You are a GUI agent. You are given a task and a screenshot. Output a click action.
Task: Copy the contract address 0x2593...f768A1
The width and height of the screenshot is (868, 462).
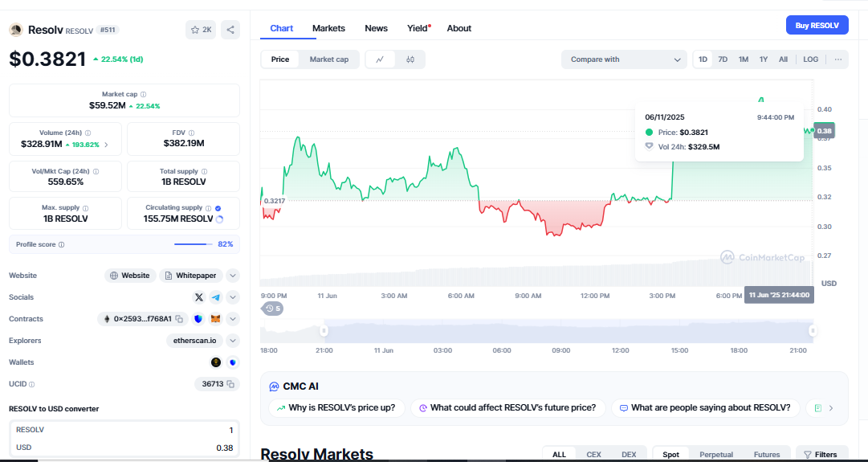click(179, 319)
